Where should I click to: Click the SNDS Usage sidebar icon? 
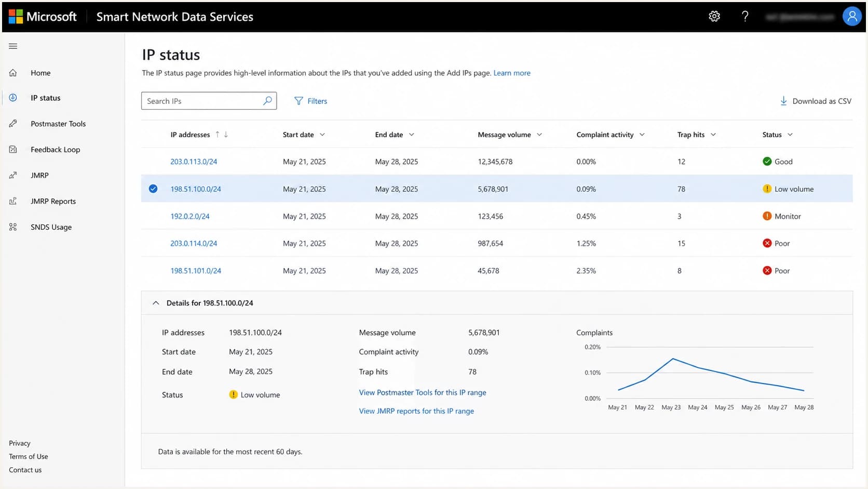(13, 227)
